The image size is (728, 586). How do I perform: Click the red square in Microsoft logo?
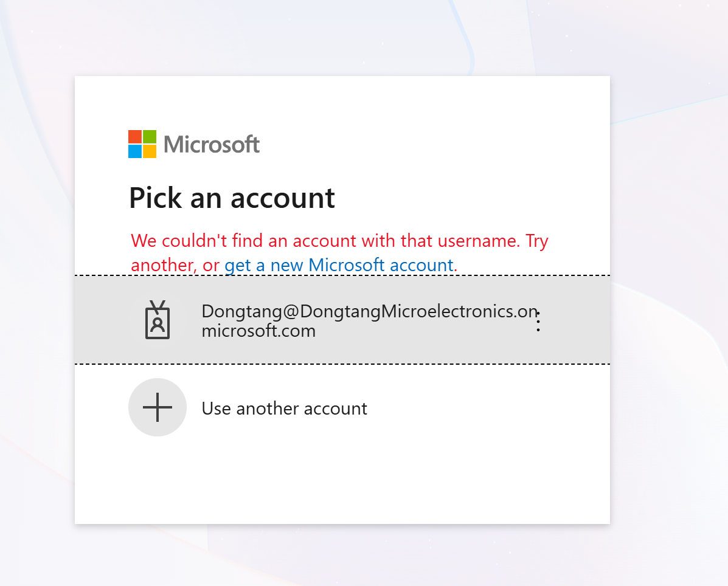click(134, 137)
